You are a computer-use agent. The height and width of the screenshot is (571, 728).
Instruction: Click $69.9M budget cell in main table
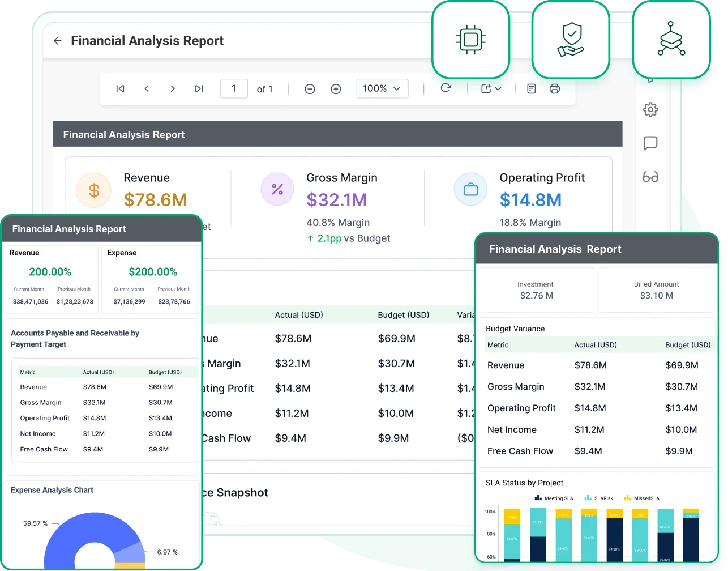click(397, 339)
